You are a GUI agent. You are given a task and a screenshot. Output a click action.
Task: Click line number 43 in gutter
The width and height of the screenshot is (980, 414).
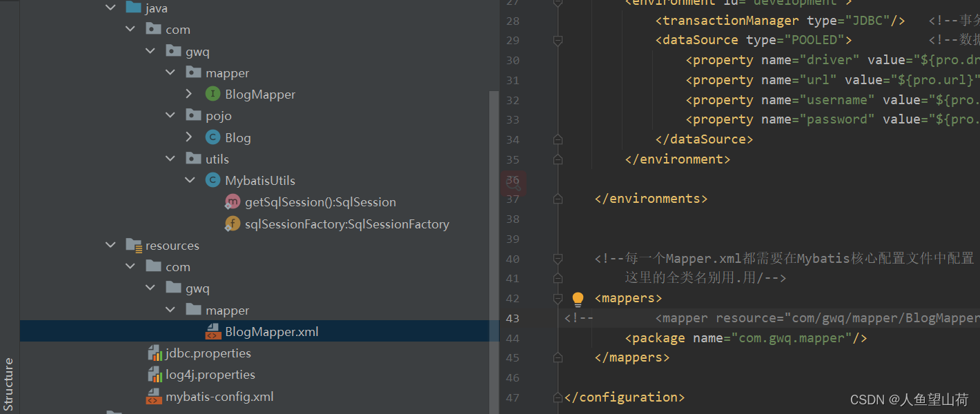coord(512,318)
